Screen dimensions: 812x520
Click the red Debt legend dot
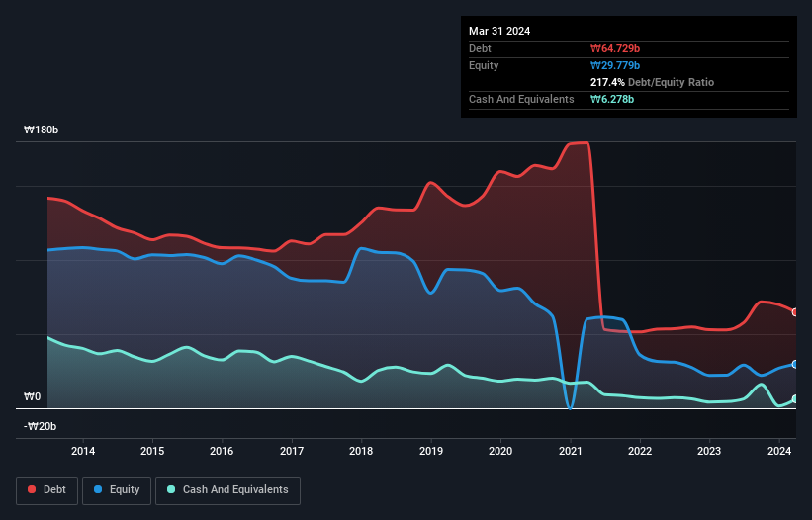point(32,489)
